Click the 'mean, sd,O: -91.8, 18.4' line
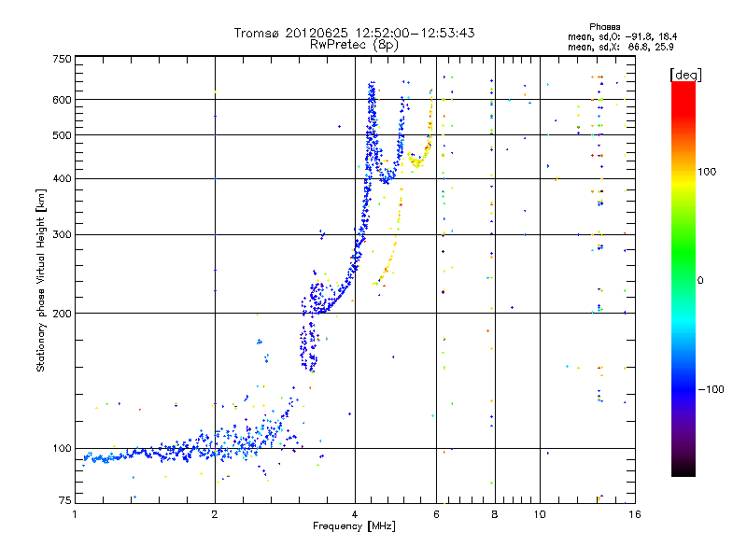The width and height of the screenshot is (747, 560). (x=622, y=36)
